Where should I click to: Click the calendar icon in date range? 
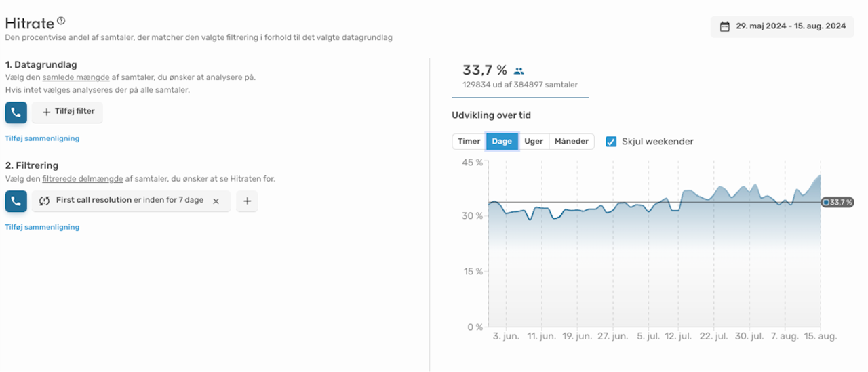click(724, 26)
